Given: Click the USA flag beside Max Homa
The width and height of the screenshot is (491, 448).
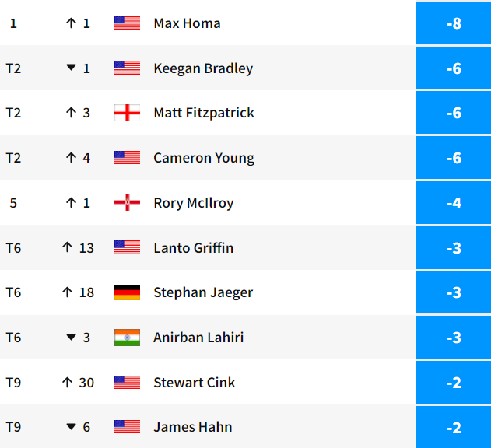Looking at the screenshot, I should pyautogui.click(x=127, y=23).
